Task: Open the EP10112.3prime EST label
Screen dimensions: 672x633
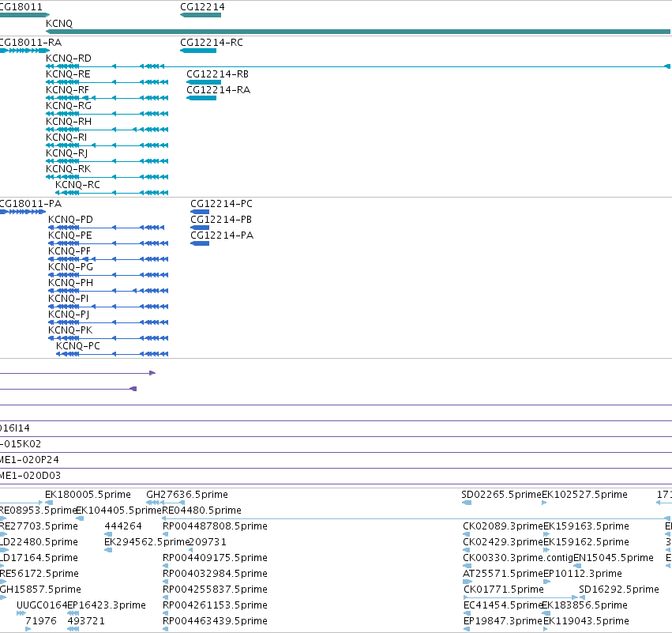Action: (x=583, y=574)
